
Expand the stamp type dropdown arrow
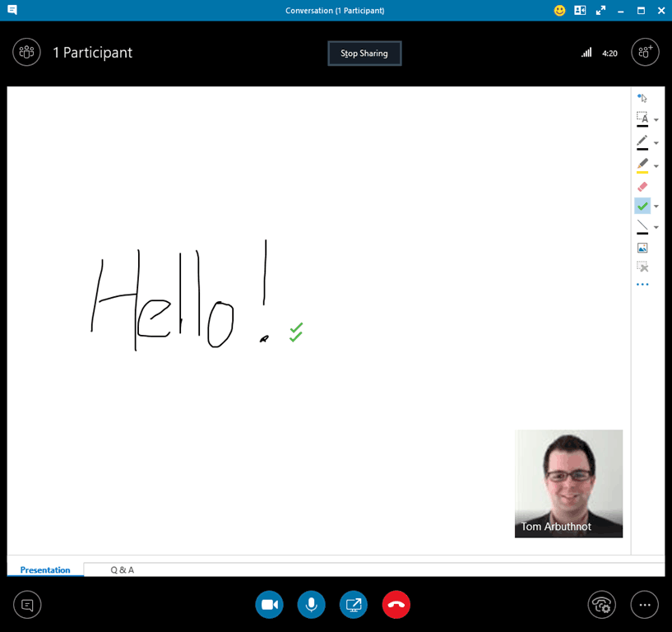click(656, 207)
